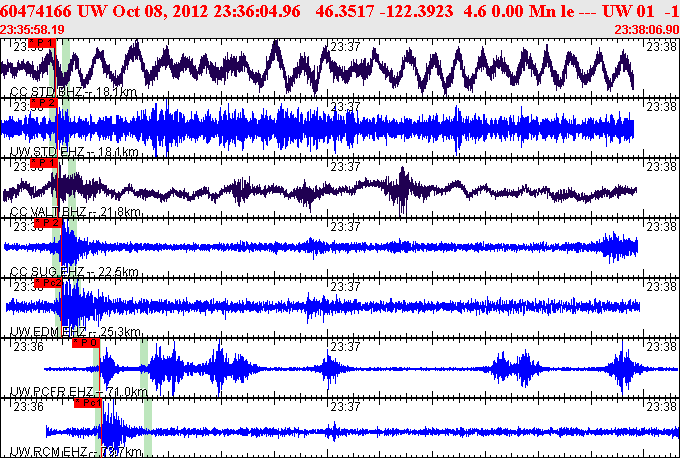Click the station label CC SUG EHZ -- 22.5km

[74, 272]
